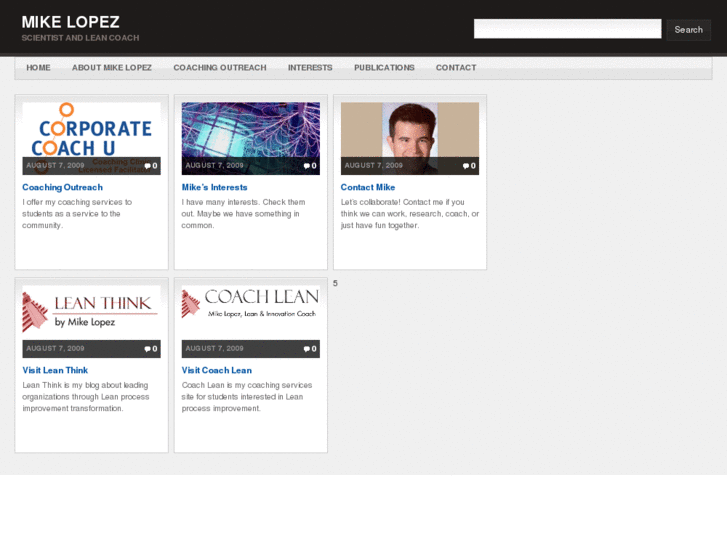Select Interests in the navigation bar
The image size is (727, 545).
click(310, 68)
